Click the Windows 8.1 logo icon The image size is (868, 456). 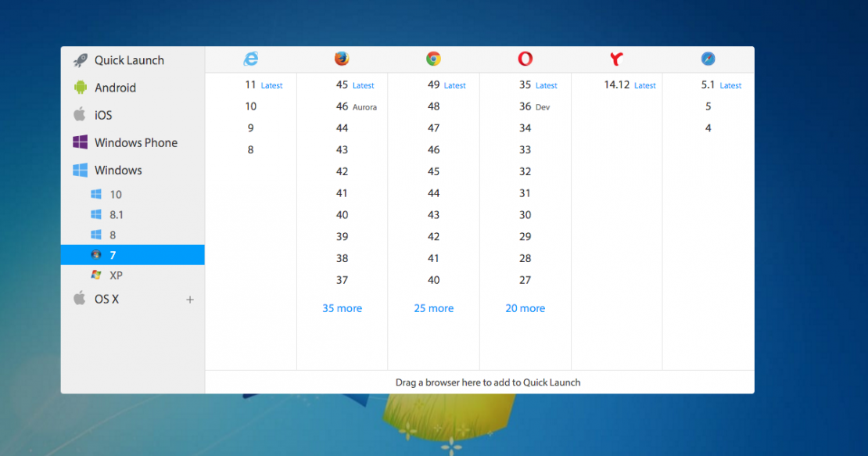pos(96,215)
